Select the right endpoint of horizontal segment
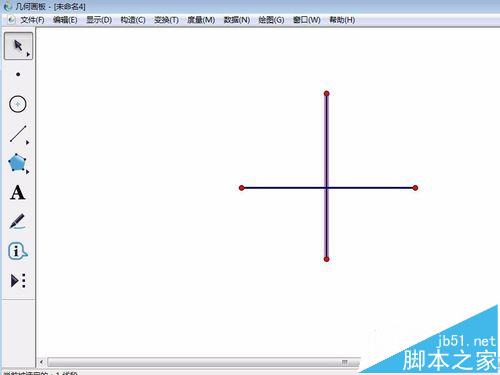This screenshot has height=375, width=500. tap(415, 188)
